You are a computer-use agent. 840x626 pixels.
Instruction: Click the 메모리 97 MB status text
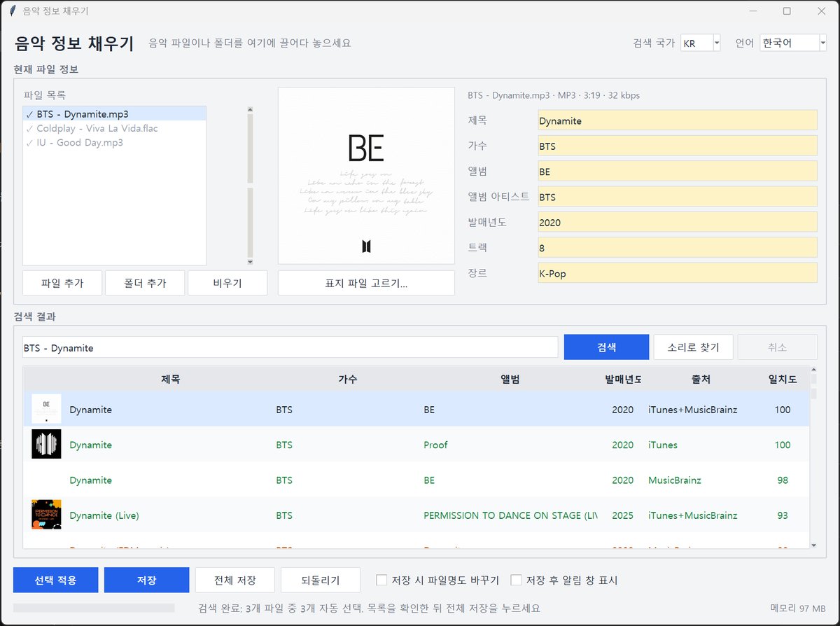(x=797, y=608)
